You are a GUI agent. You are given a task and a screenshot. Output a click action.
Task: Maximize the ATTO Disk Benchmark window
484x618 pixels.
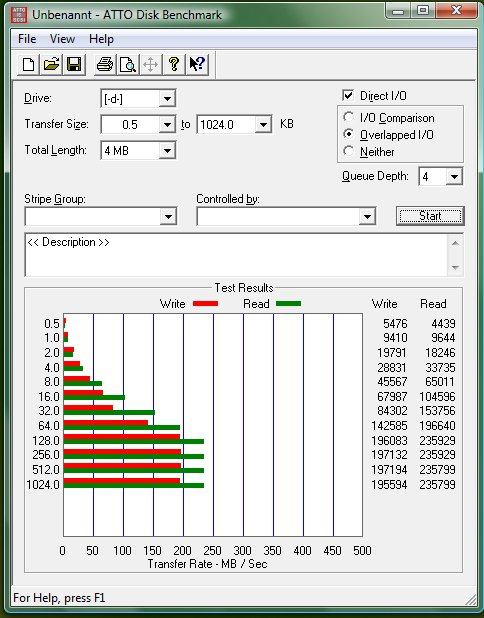[423, 11]
